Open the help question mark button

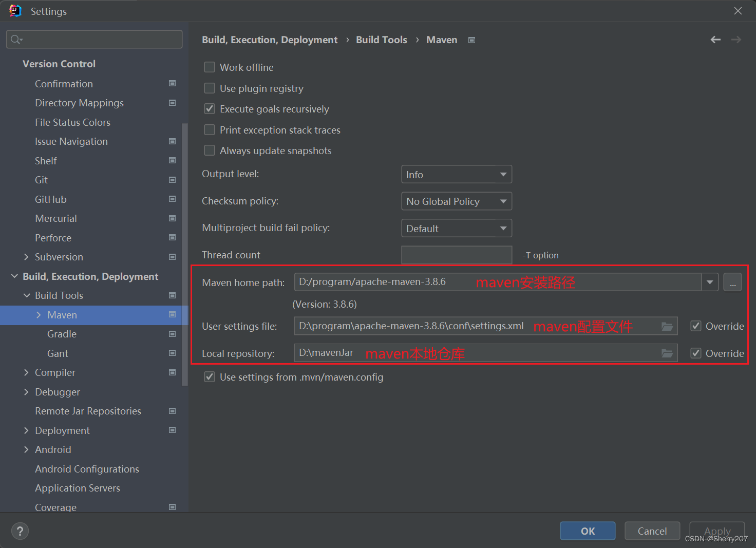tap(20, 531)
